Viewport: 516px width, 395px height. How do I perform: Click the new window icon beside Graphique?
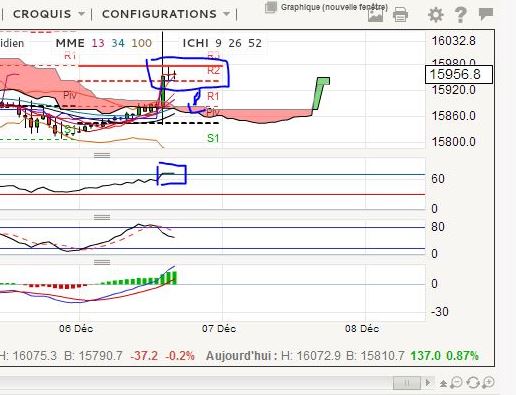pyautogui.click(x=271, y=7)
